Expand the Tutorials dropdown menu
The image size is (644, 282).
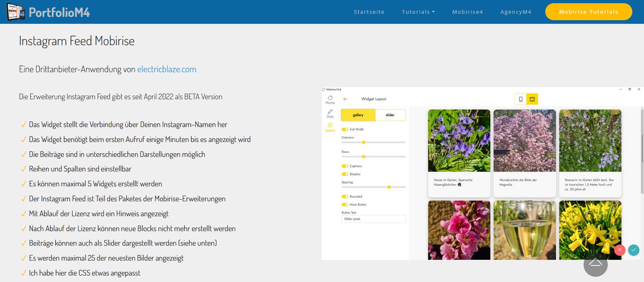(418, 12)
